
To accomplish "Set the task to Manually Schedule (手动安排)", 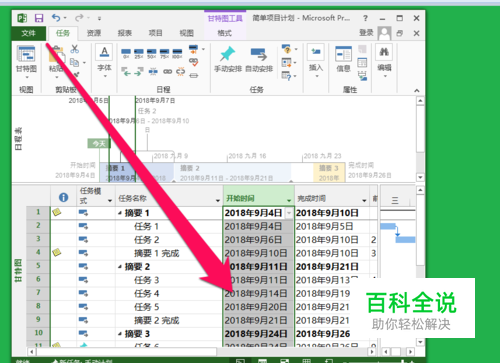I will point(228,59).
